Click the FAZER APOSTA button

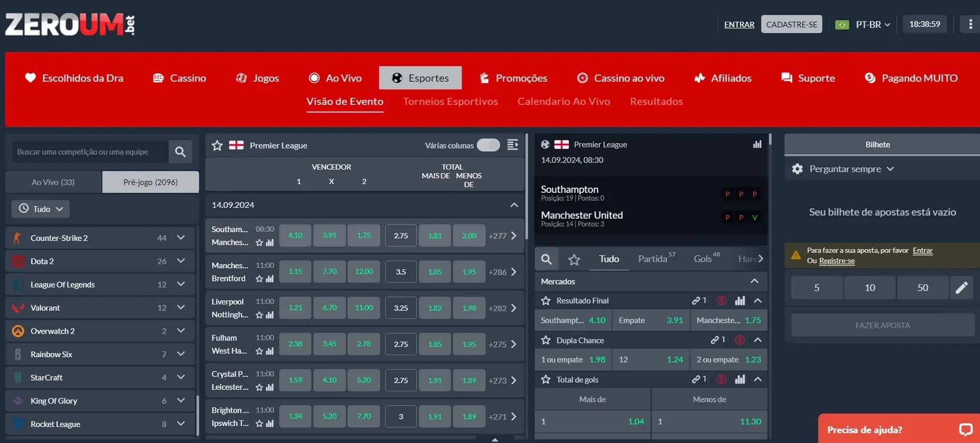(882, 325)
